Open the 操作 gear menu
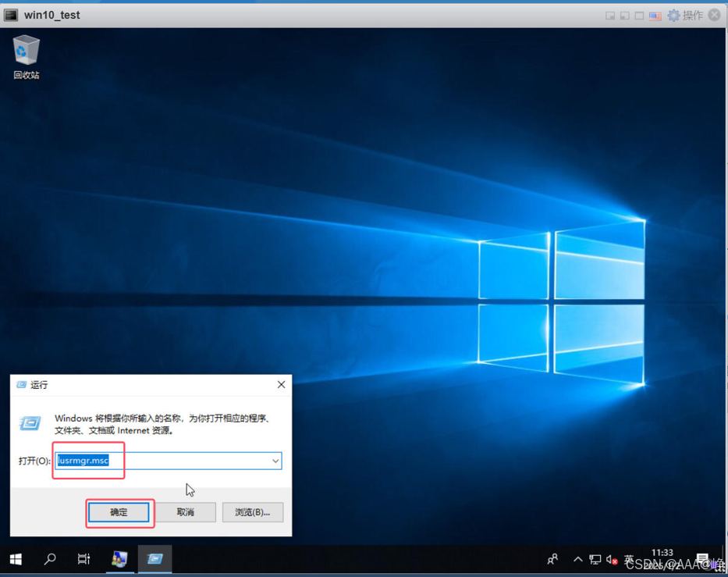The height and width of the screenshot is (577, 728). pos(686,16)
